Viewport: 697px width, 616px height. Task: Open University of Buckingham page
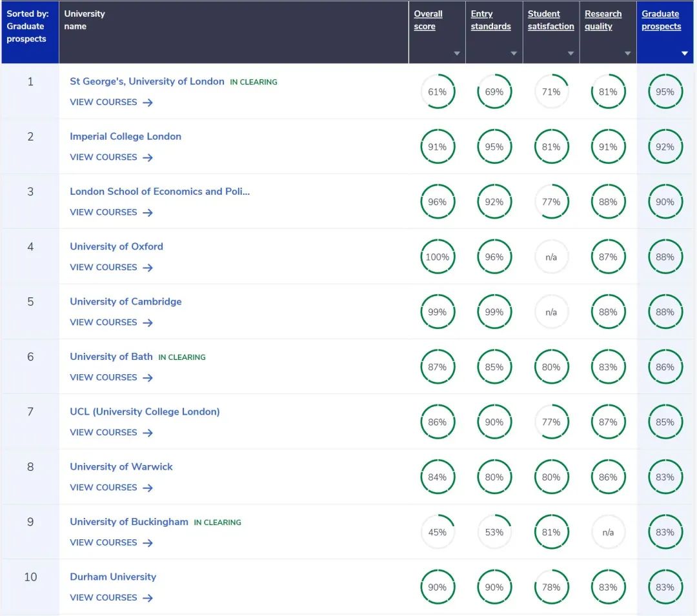coord(129,522)
